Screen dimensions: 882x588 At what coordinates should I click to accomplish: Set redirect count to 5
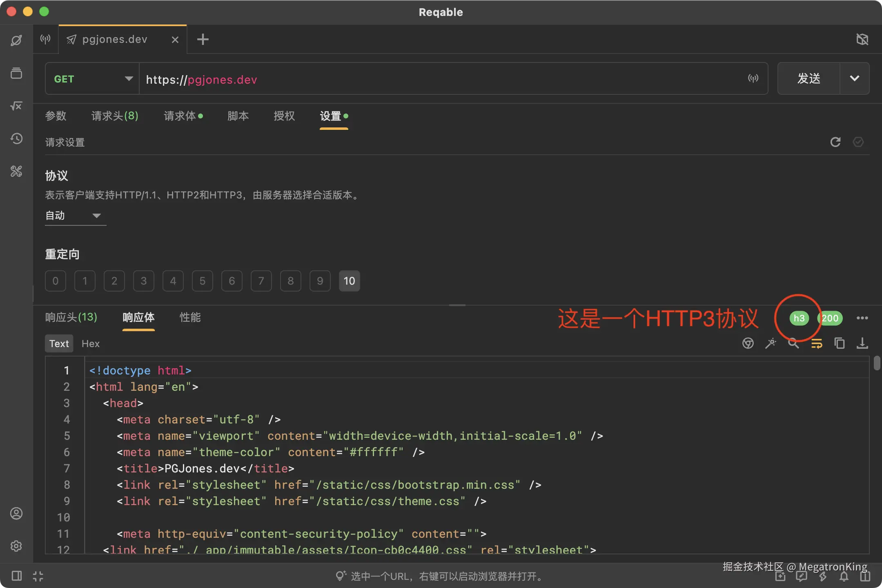point(203,281)
